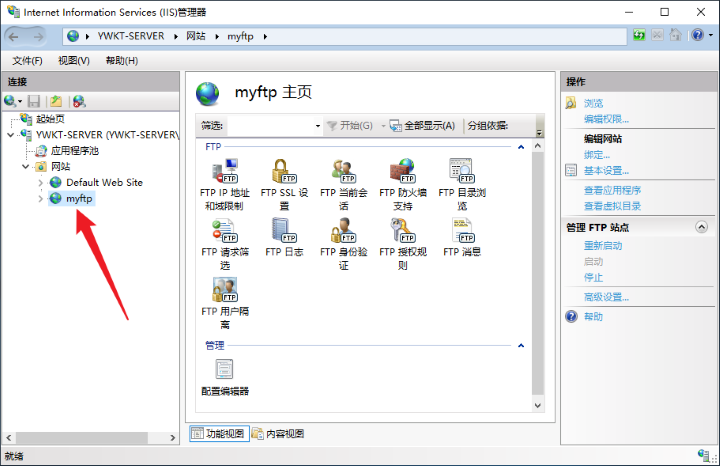Click 停止 to stop the FTP site

click(593, 277)
